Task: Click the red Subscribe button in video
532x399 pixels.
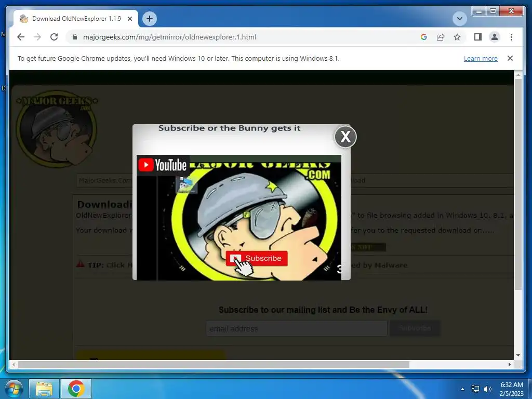Action: 257,258
